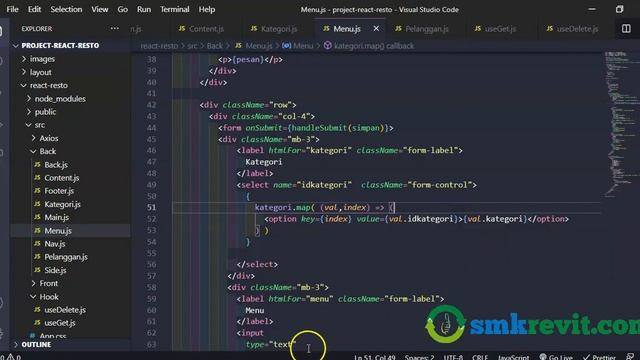640x360 pixels.
Task: Open Kategori.js in the explorer
Action: tap(62, 204)
